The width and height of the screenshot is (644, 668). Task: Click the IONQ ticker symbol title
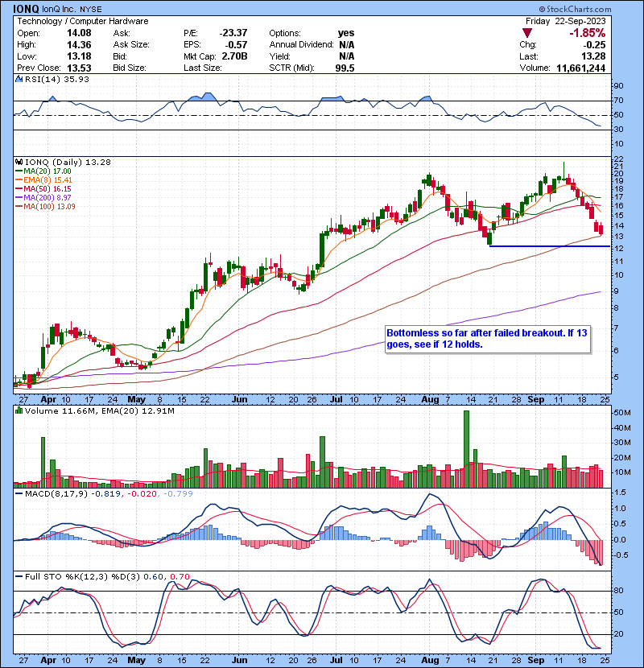[26, 9]
